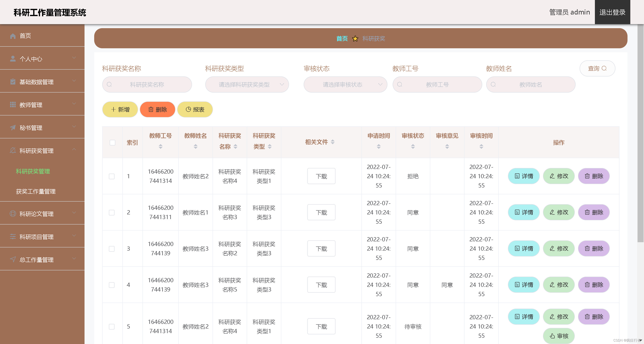Screen dimensions: 644x344
Task: Click the 个人中心 person icon
Action: (x=13, y=59)
